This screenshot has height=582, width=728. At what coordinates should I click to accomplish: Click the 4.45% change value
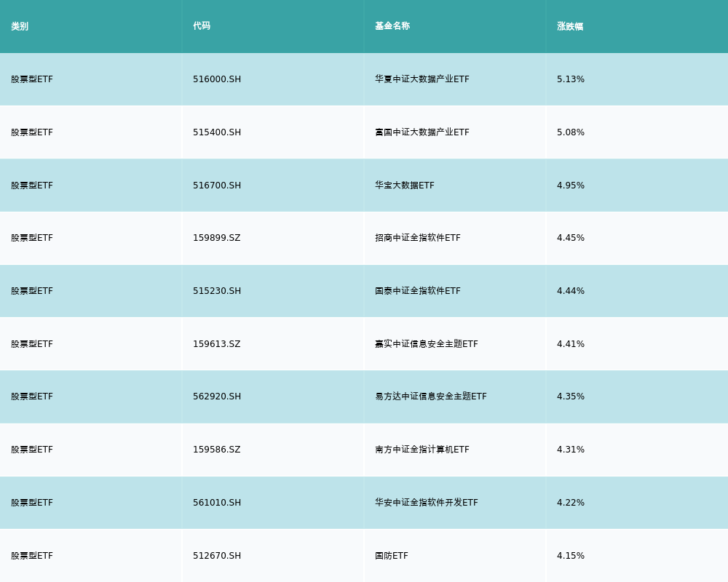click(571, 238)
